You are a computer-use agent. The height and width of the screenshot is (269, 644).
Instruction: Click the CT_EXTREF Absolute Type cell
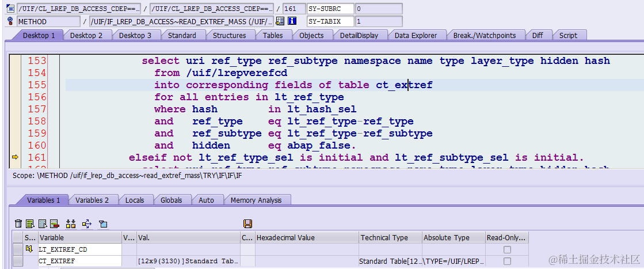coord(454,261)
